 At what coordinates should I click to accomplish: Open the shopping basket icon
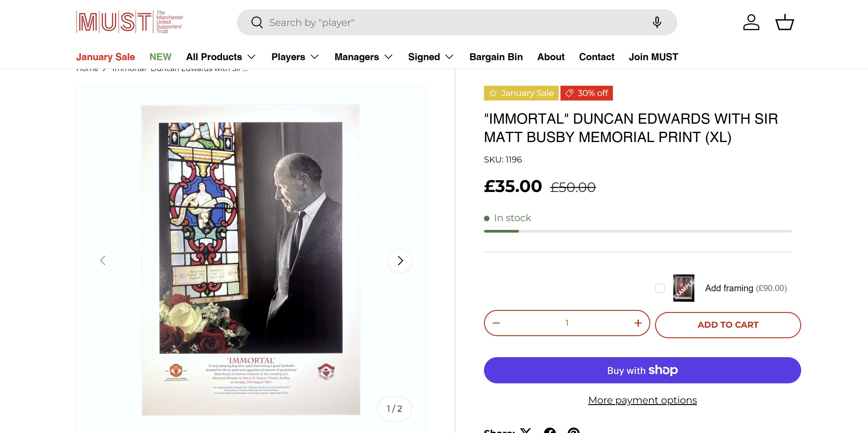tap(785, 23)
